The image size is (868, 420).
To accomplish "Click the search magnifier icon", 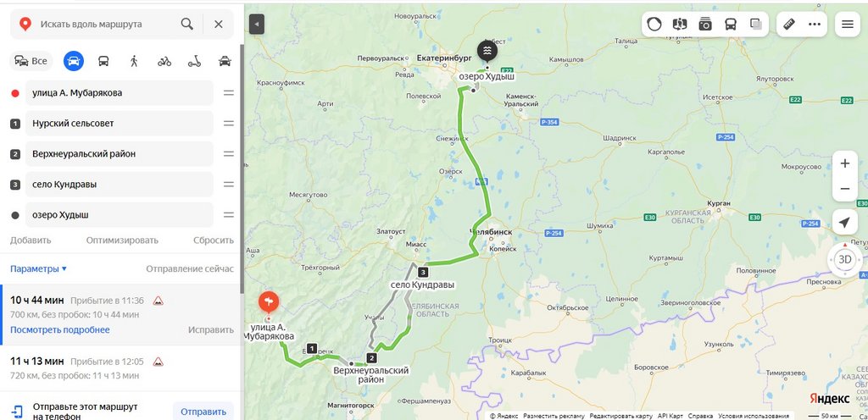I will (x=187, y=24).
